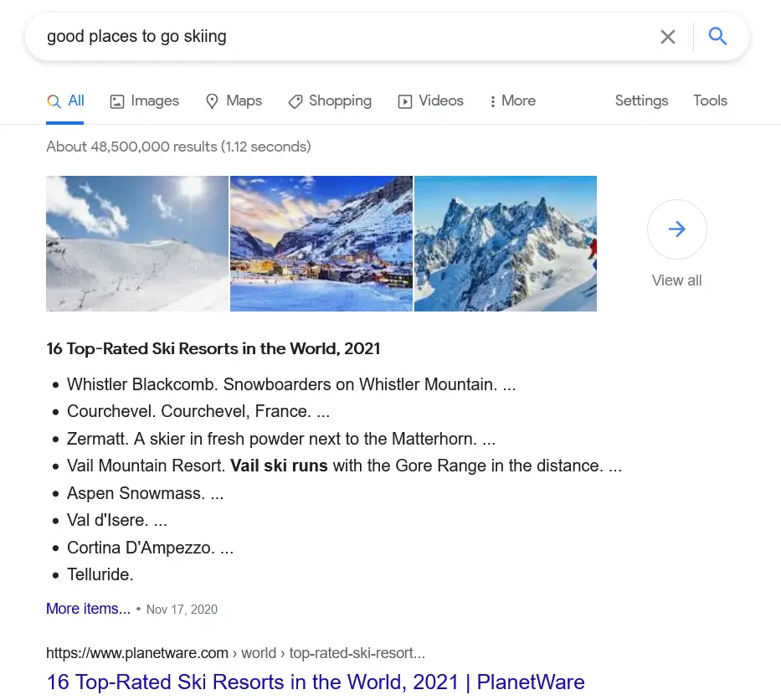Switch to the Shopping tab
The image size is (781, 700).
pos(330,100)
